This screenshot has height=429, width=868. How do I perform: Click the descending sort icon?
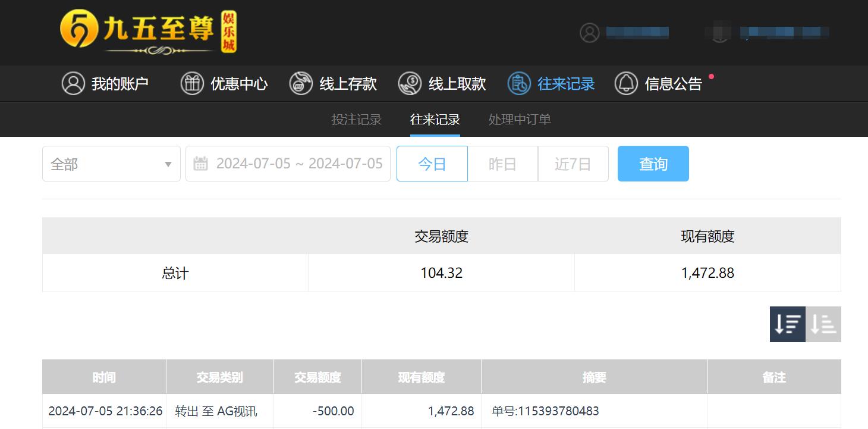point(787,324)
